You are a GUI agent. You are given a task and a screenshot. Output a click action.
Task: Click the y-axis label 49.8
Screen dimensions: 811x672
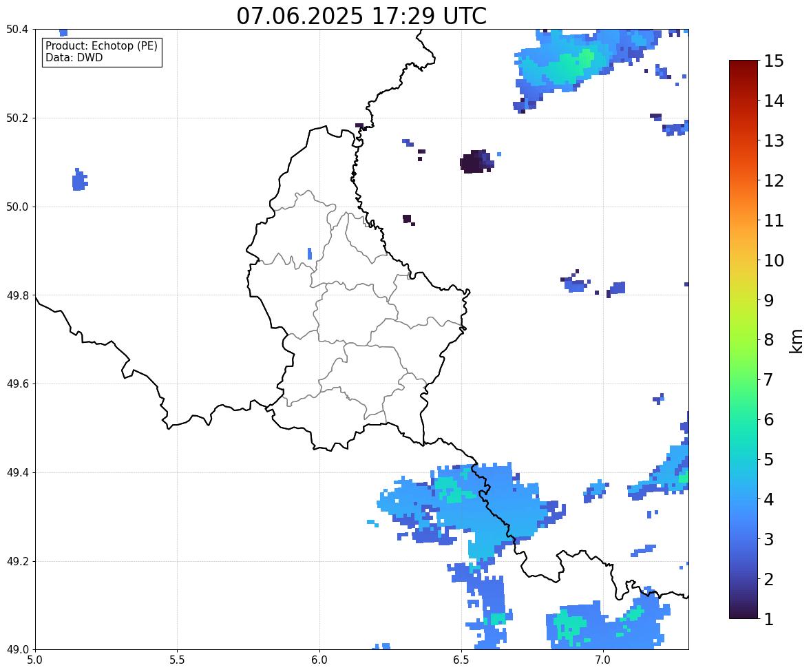click(17, 295)
